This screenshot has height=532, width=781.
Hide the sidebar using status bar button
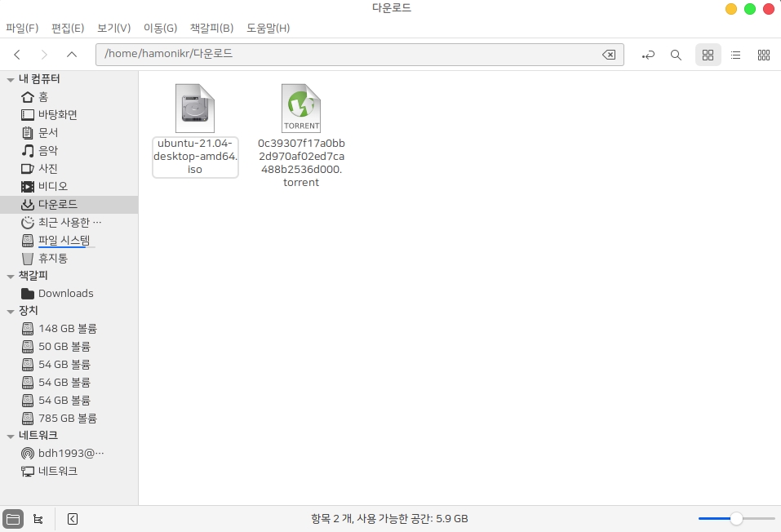click(73, 518)
